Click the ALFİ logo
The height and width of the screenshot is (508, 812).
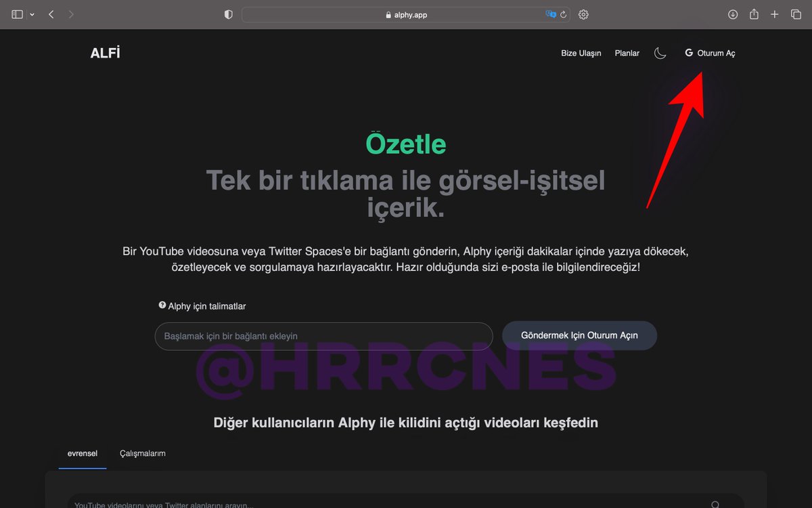[105, 53]
